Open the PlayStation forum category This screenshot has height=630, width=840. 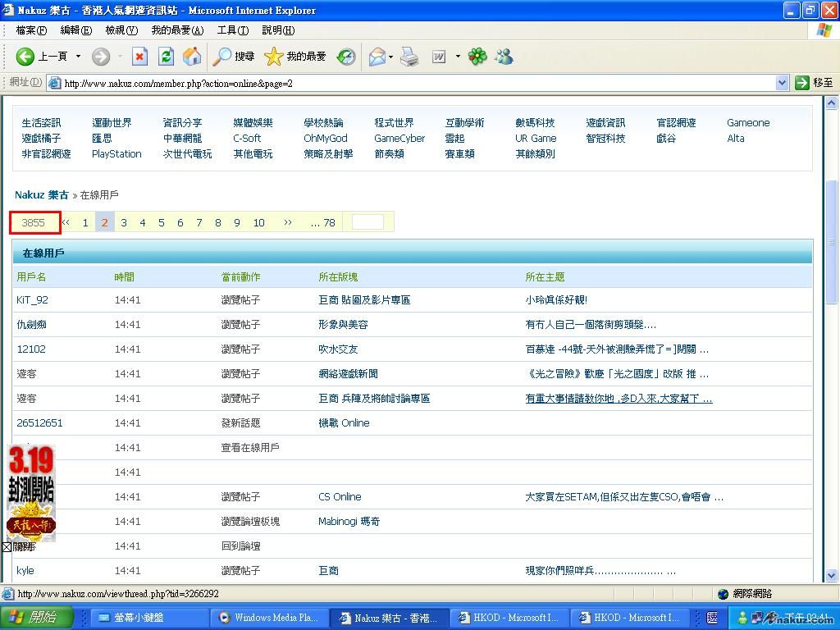[116, 153]
